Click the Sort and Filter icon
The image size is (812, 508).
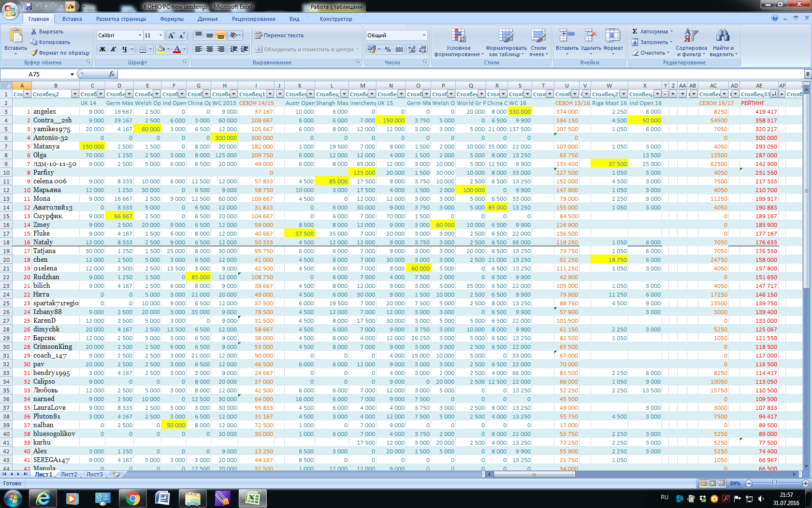pyautogui.click(x=691, y=36)
